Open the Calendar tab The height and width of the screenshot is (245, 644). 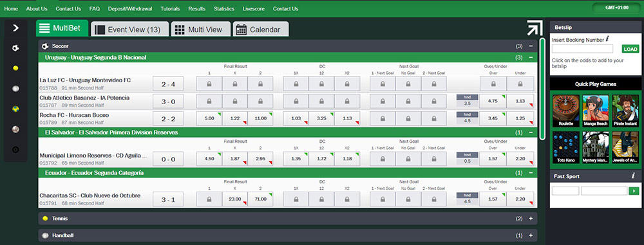[x=261, y=29]
